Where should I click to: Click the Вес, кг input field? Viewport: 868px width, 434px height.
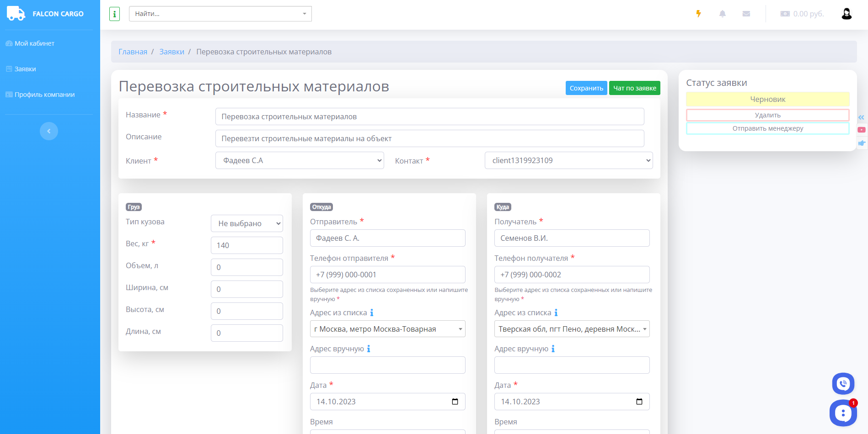(246, 245)
